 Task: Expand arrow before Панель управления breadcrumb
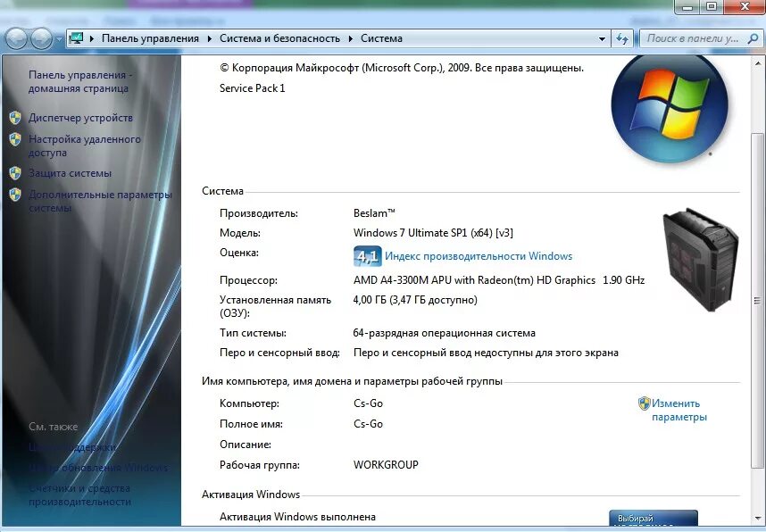point(92,38)
